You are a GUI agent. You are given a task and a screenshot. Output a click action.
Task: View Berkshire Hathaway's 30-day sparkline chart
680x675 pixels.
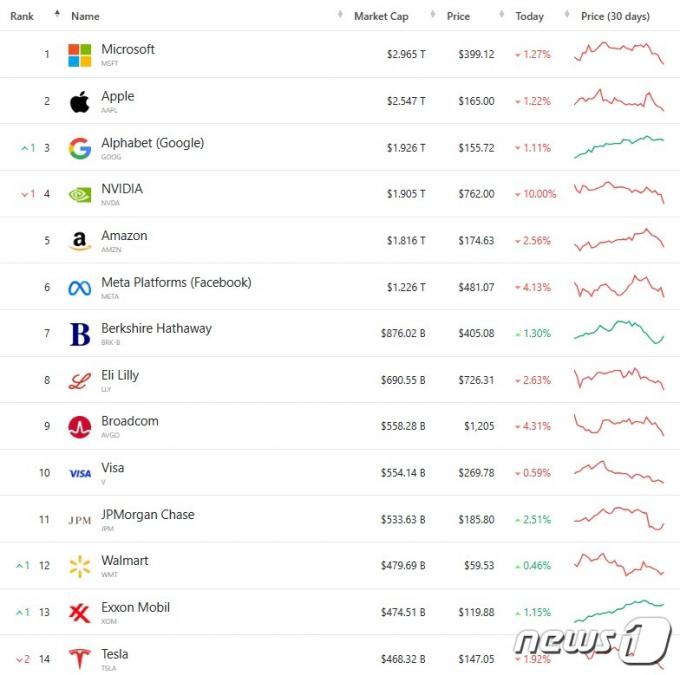point(619,332)
